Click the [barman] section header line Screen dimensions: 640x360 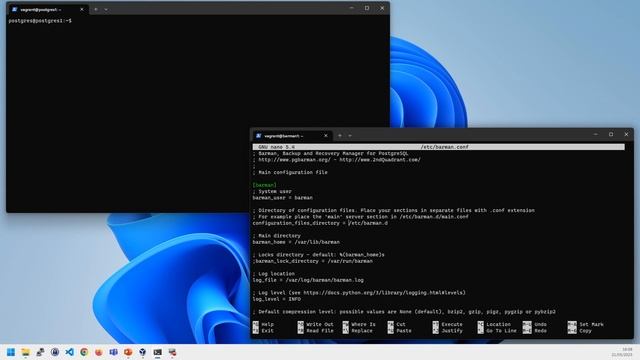[x=264, y=185]
